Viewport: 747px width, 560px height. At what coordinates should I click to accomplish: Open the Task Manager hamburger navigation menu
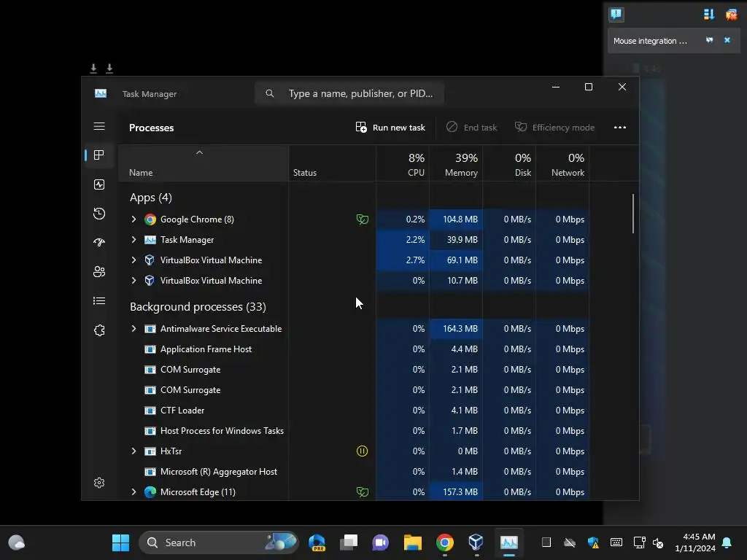click(99, 126)
